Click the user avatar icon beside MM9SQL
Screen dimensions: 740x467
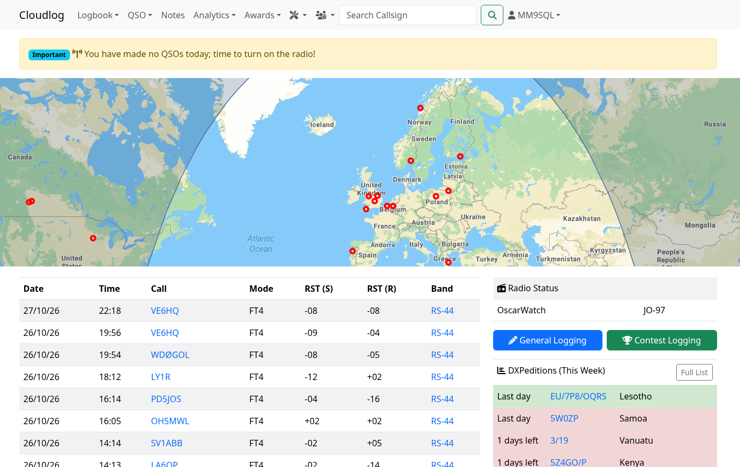(x=512, y=15)
